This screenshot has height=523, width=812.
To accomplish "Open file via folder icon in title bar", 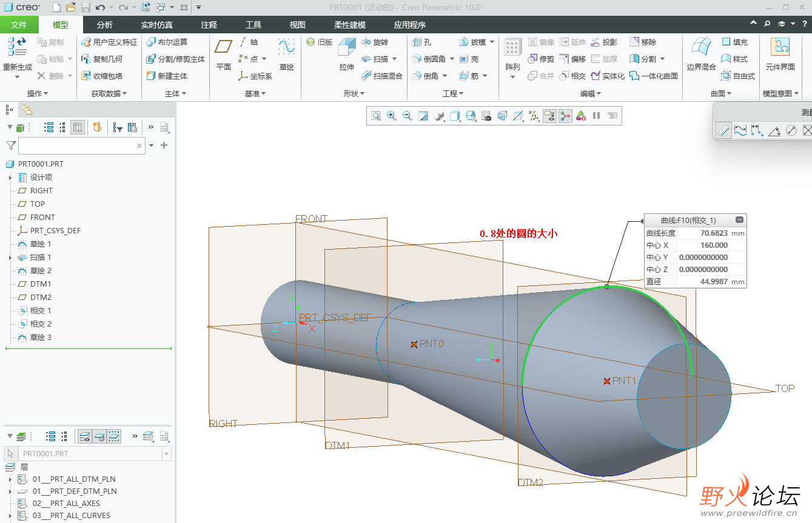I will tap(71, 7).
